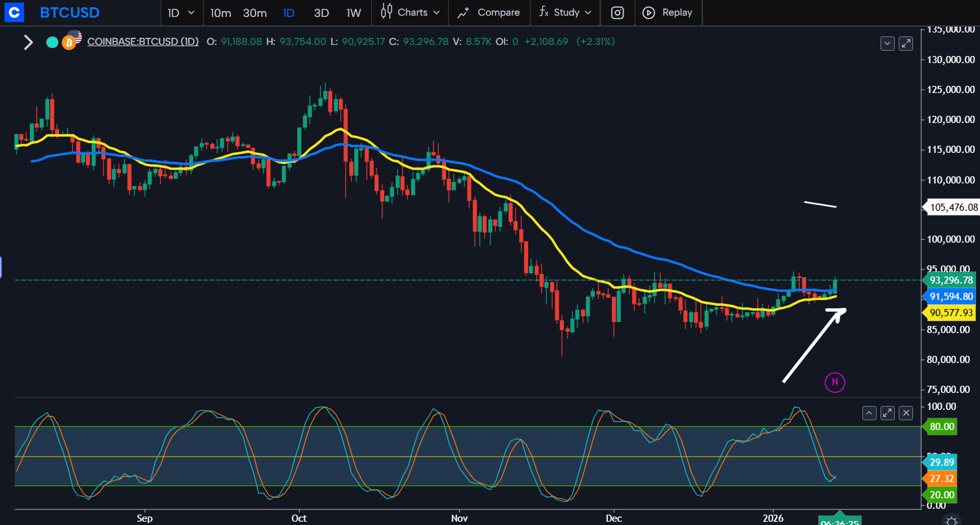Close the stochastic indicator pane

pos(906,412)
